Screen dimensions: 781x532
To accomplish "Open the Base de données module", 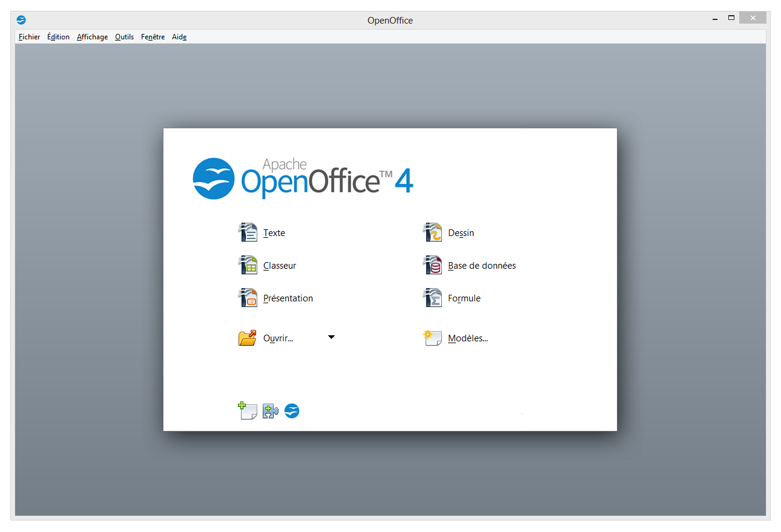I will [481, 265].
